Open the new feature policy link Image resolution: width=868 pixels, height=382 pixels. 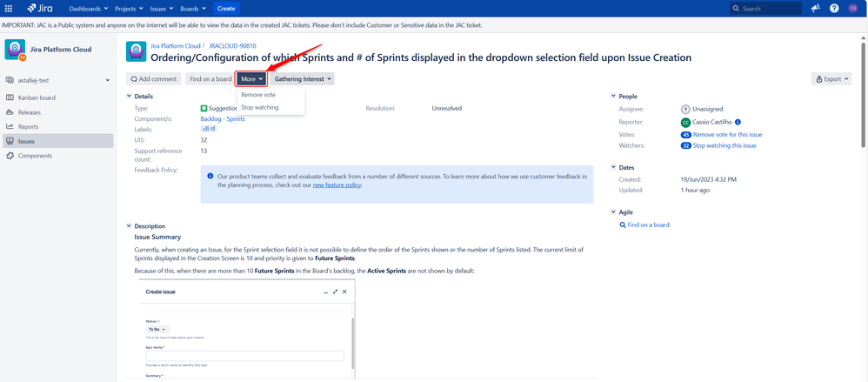[x=337, y=185]
